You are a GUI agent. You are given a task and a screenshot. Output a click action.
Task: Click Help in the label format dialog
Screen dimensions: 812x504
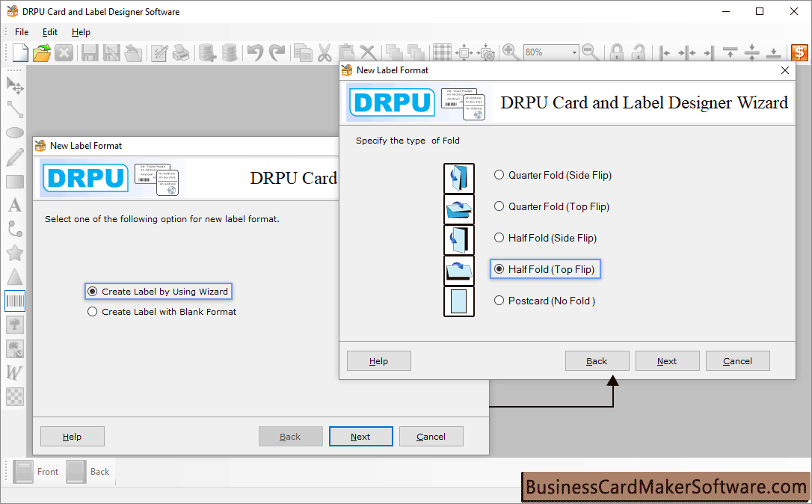tap(72, 437)
